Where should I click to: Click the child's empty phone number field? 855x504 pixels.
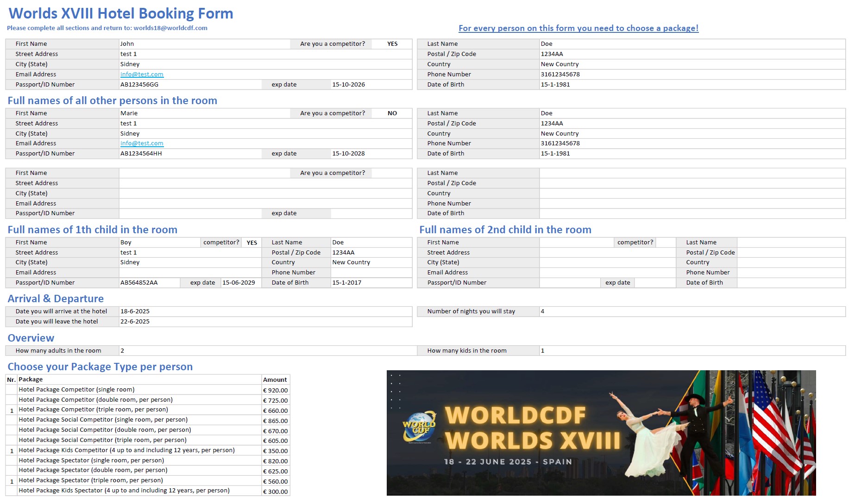pos(371,273)
